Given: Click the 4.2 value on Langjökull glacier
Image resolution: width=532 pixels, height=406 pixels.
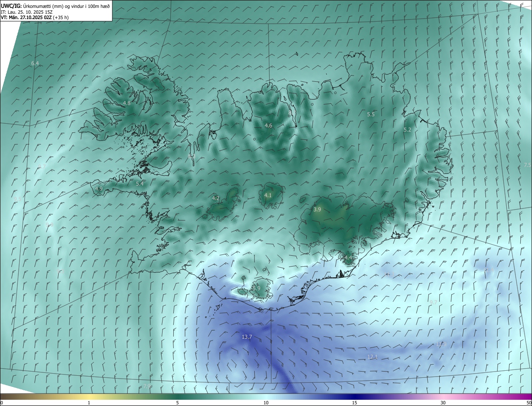Looking at the screenshot, I should (216, 198).
